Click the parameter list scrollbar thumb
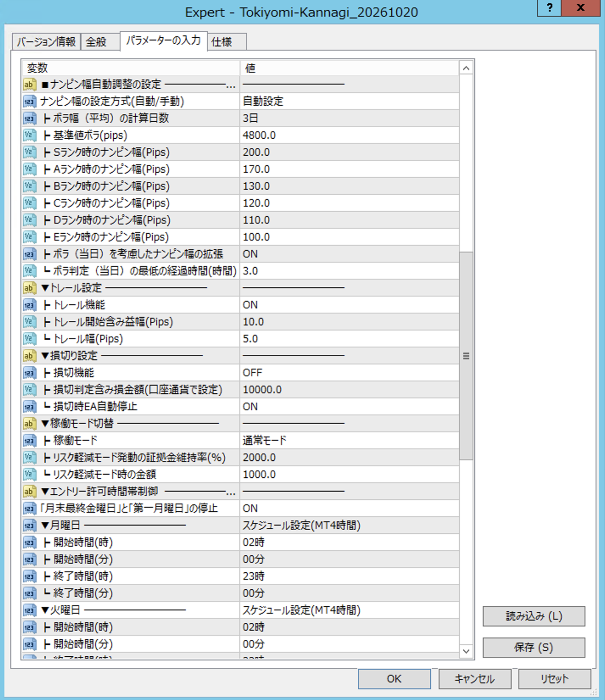The image size is (605, 700). click(x=466, y=356)
